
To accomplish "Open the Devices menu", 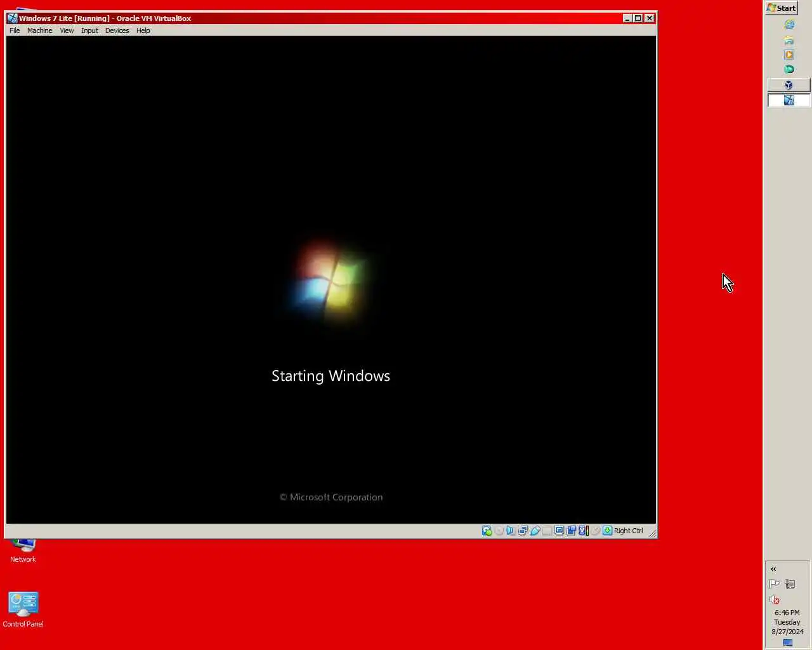I will [x=117, y=30].
